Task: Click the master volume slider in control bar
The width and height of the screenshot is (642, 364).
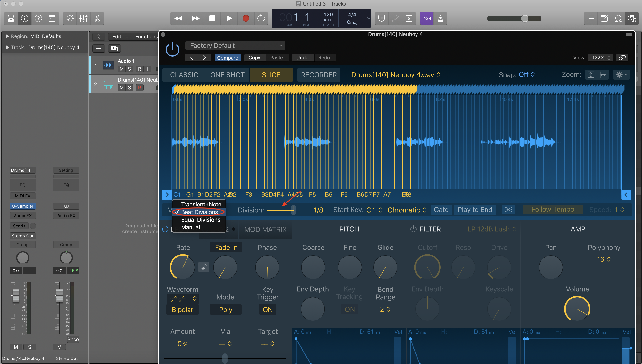Action: tap(514, 19)
